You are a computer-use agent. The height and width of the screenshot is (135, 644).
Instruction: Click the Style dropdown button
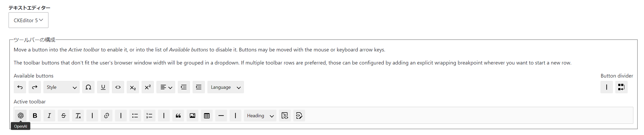coord(61,87)
